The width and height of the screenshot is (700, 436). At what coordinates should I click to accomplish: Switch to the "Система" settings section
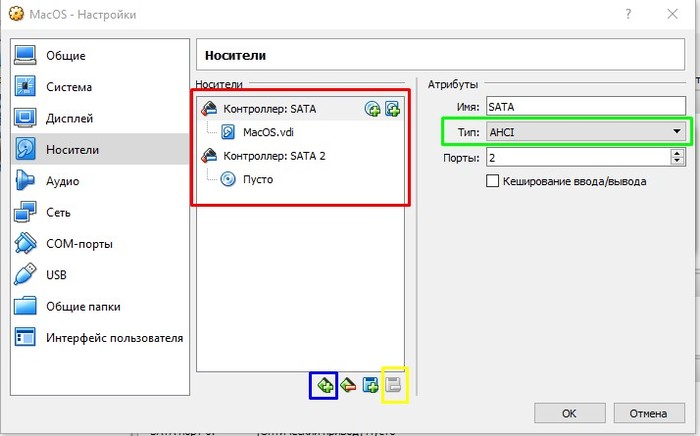point(69,87)
